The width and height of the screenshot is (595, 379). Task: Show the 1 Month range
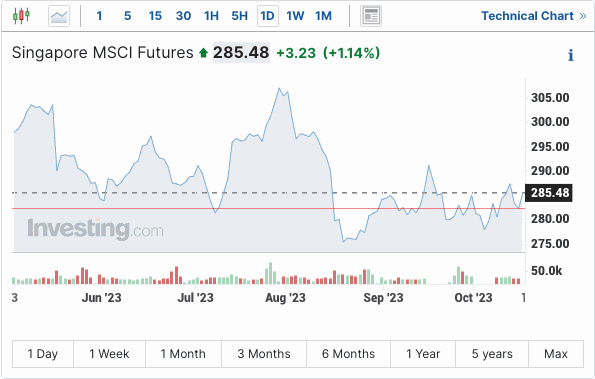pyautogui.click(x=183, y=354)
